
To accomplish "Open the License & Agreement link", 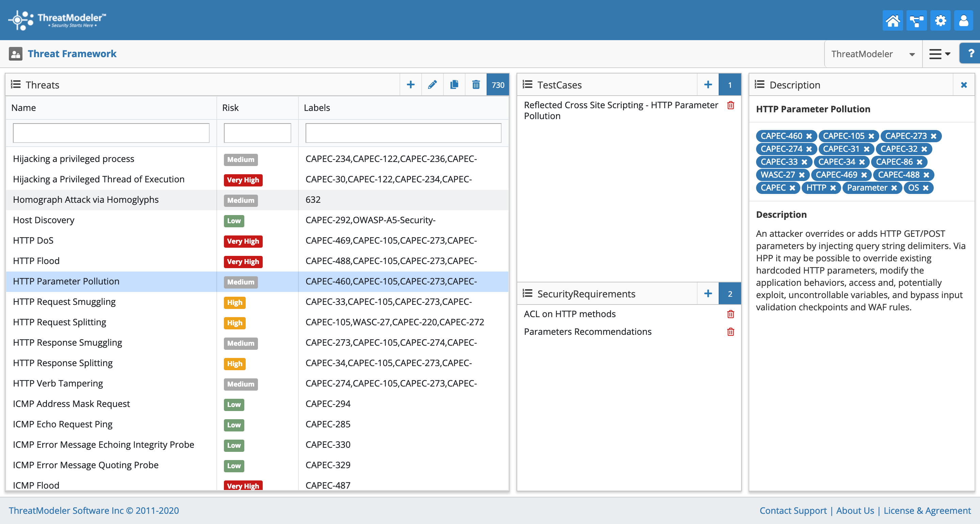I will [x=927, y=510].
